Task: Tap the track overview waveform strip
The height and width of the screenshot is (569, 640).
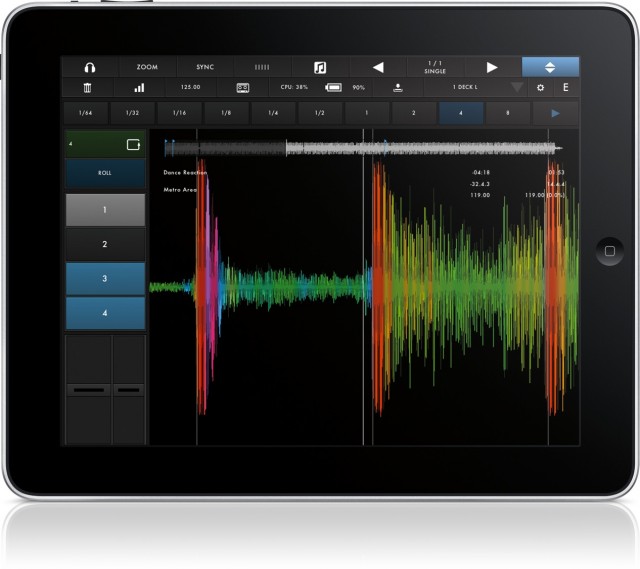Action: 360,148
